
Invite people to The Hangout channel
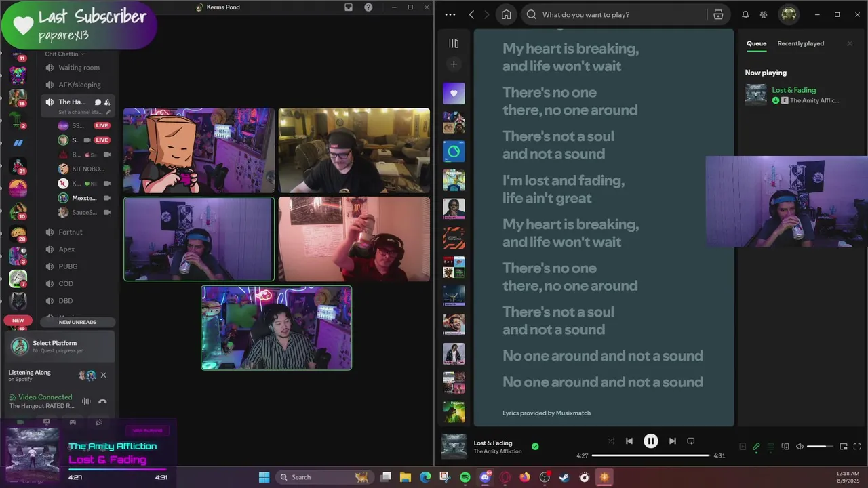(107, 102)
